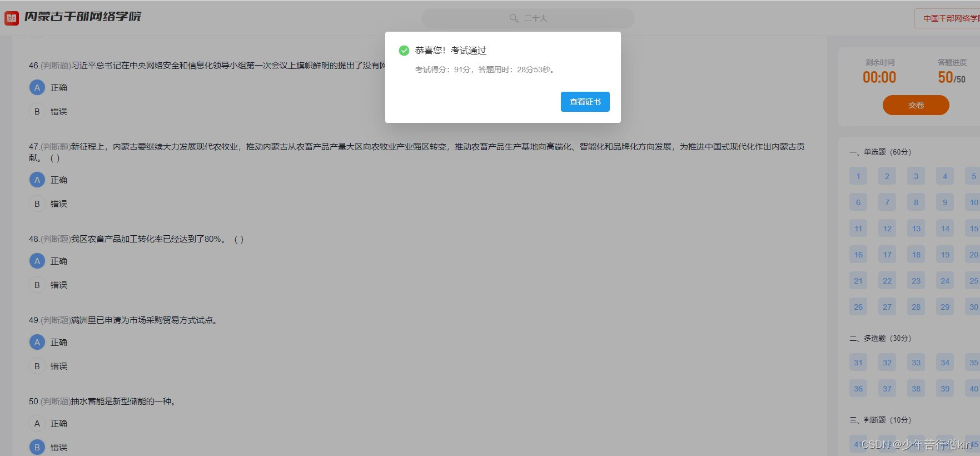Screen dimensions: 980x456
Task: Jump to question 39 in answer sheet
Action: 945,389
